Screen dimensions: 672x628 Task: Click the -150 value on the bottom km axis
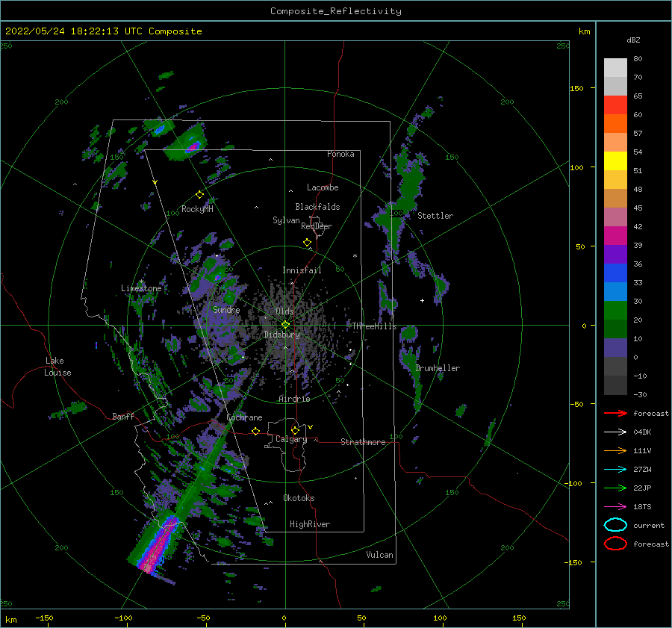(44, 618)
